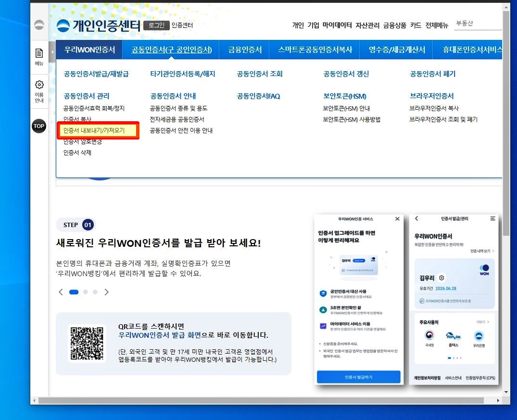Open hamburger menu in 인증서 발급/관리 mockup

[x=492, y=218]
